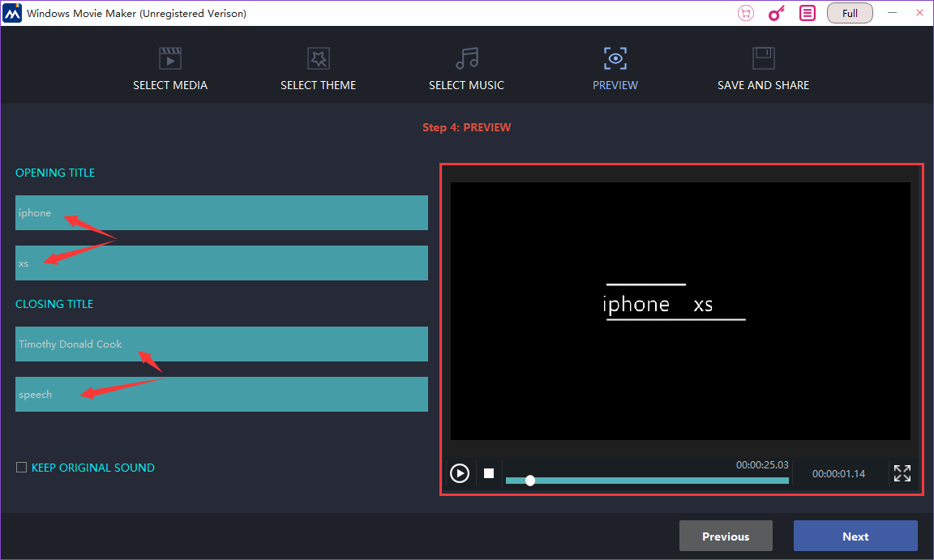The width and height of the screenshot is (934, 560).
Task: Edit the 'speech' closing title field
Action: coord(221,394)
